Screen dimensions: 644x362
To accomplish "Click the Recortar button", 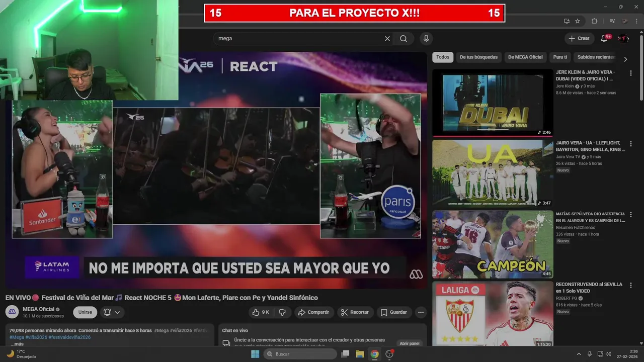I will tap(355, 312).
